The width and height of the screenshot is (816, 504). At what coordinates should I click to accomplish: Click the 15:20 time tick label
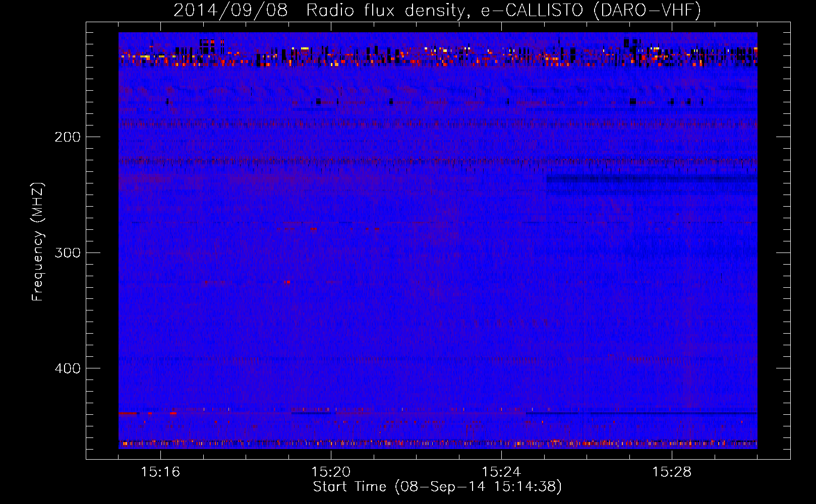point(331,472)
